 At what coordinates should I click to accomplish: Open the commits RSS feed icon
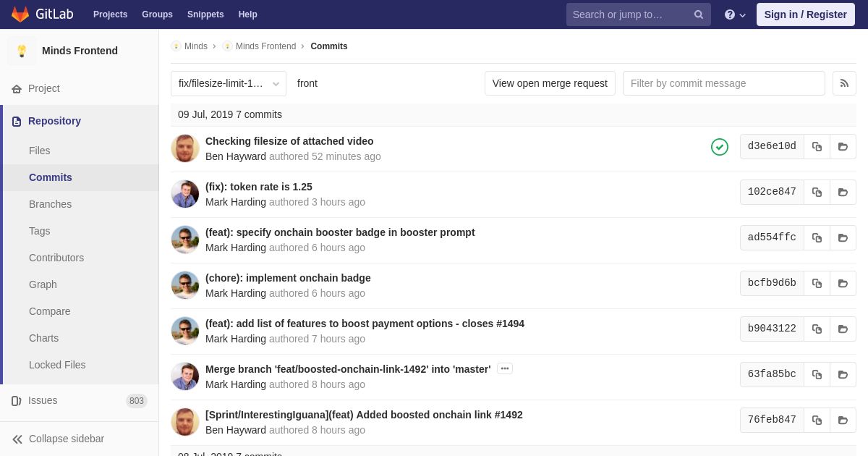tap(844, 83)
